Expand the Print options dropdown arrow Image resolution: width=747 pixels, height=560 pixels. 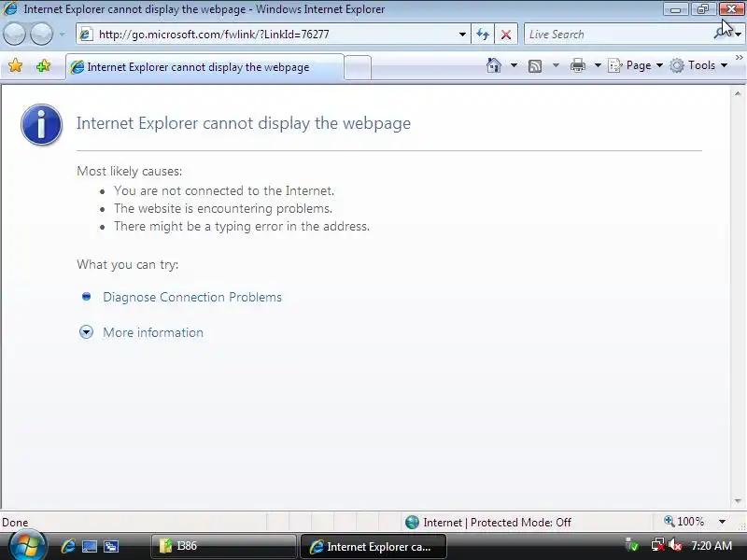[598, 65]
